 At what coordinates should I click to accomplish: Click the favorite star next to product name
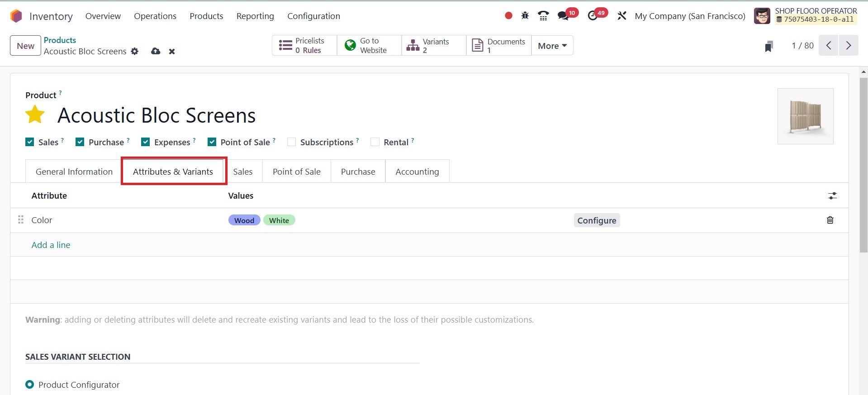coord(35,114)
